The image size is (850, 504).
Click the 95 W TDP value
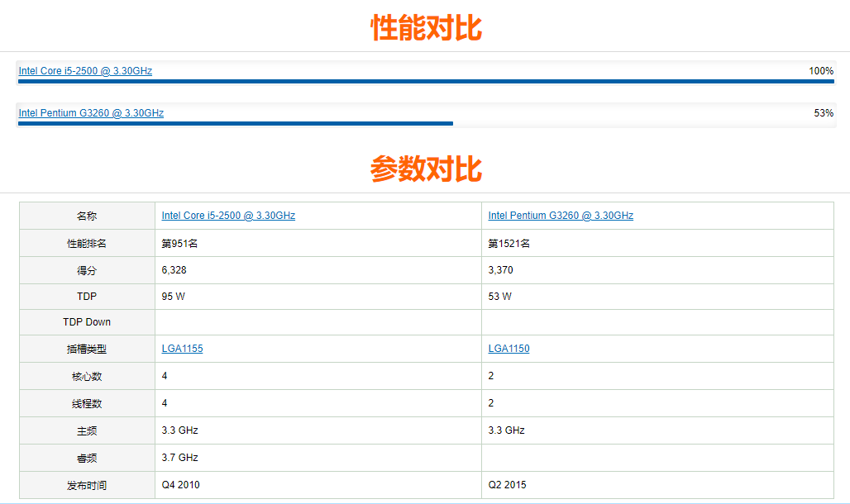point(173,297)
